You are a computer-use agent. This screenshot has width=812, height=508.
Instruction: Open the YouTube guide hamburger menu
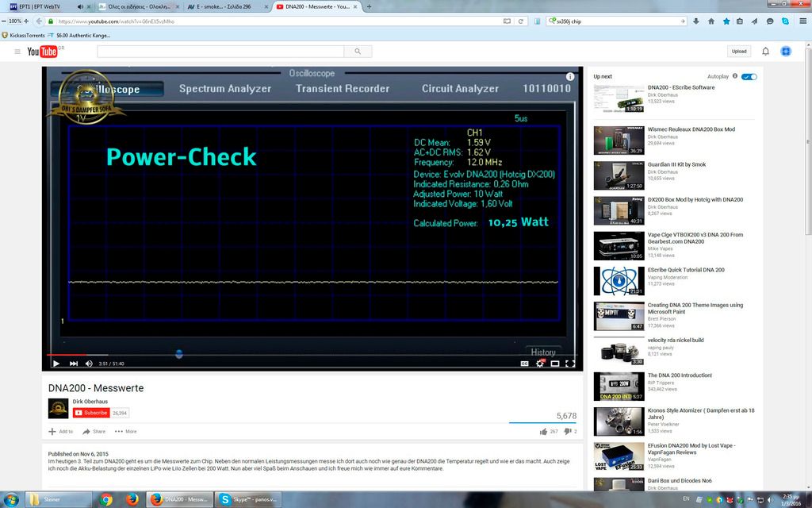pyautogui.click(x=17, y=52)
